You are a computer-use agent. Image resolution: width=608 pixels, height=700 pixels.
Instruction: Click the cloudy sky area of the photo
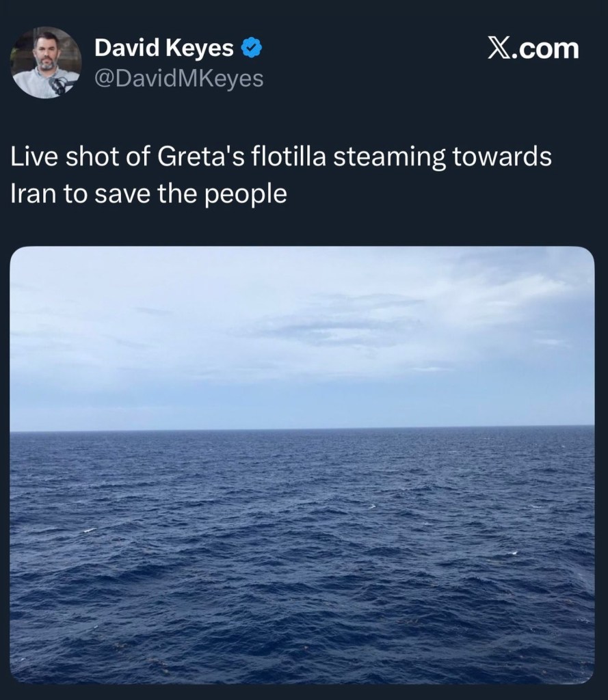click(x=302, y=328)
